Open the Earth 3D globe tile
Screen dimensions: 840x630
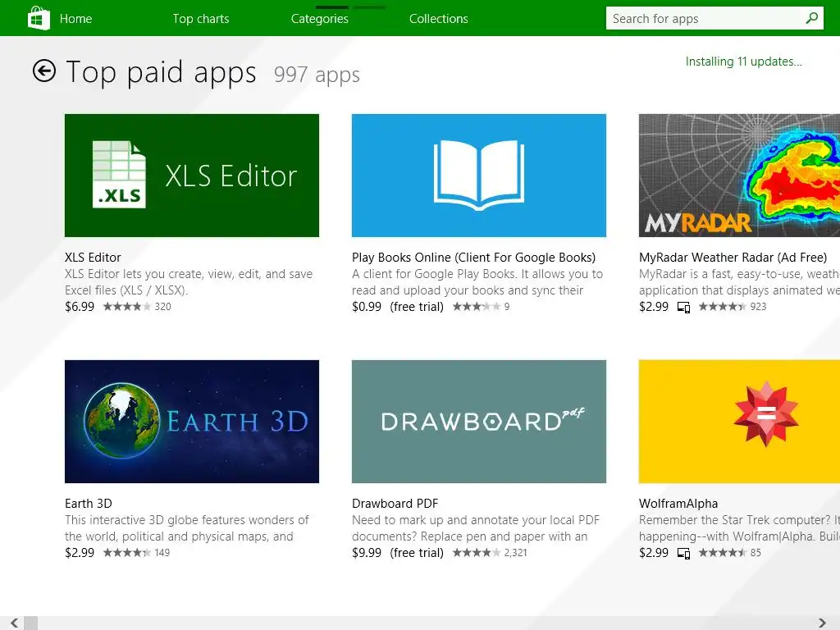192,421
